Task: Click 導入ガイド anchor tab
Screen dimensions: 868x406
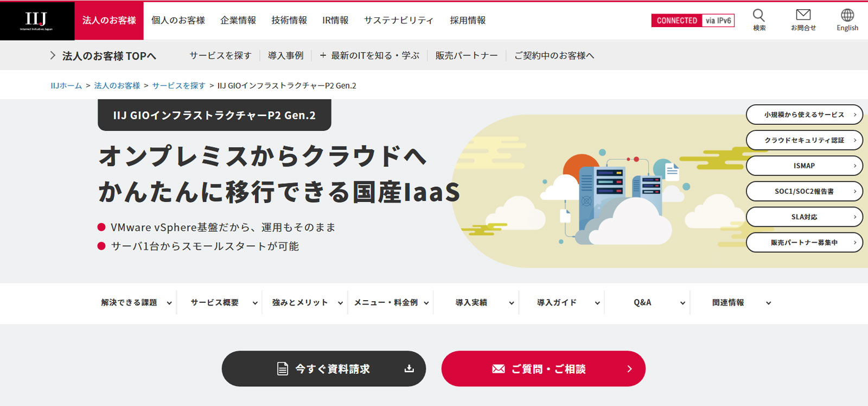Action: pos(557,302)
